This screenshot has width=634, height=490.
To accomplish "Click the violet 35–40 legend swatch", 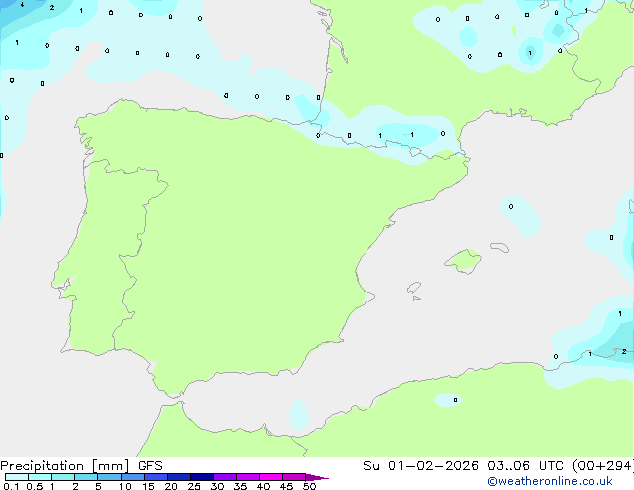I will (x=248, y=477).
